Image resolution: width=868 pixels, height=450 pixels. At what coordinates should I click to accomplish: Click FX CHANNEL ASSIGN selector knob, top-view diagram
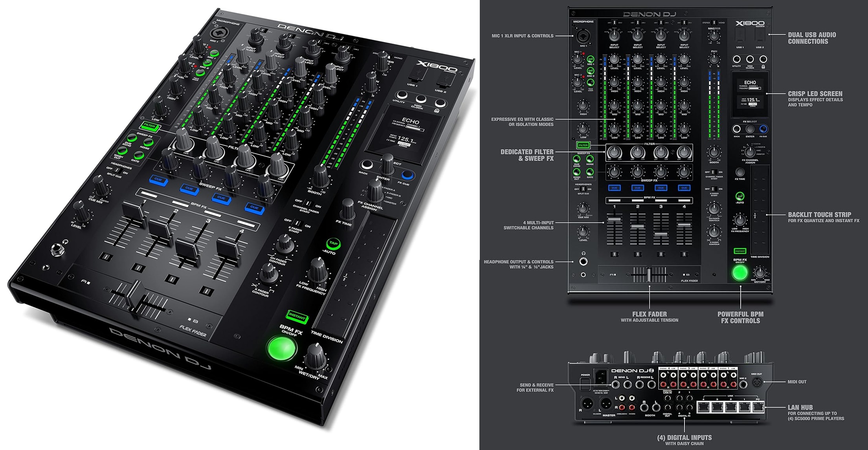pos(750,152)
